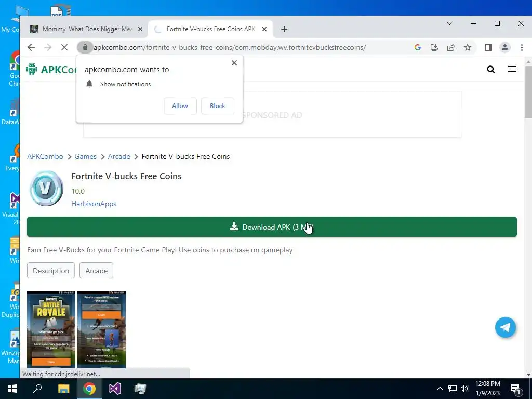Open the tab search dropdown arrow
The width and height of the screenshot is (532, 399).
[449, 23]
